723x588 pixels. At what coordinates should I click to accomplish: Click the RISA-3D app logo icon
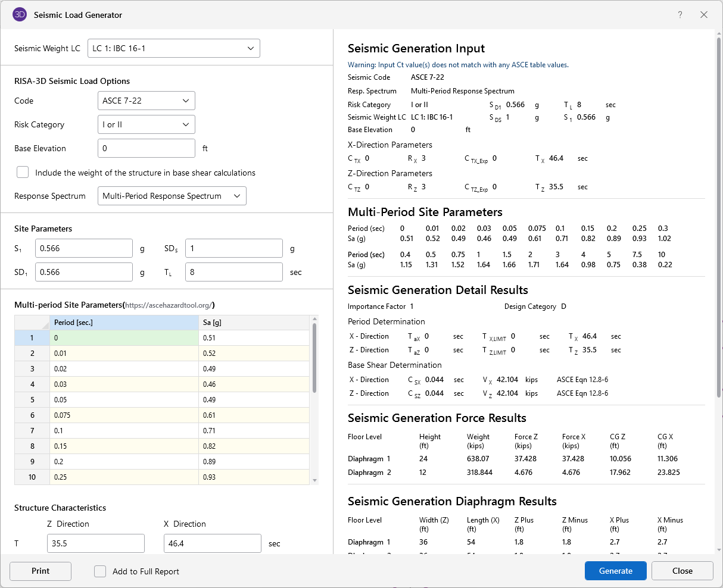(x=20, y=15)
